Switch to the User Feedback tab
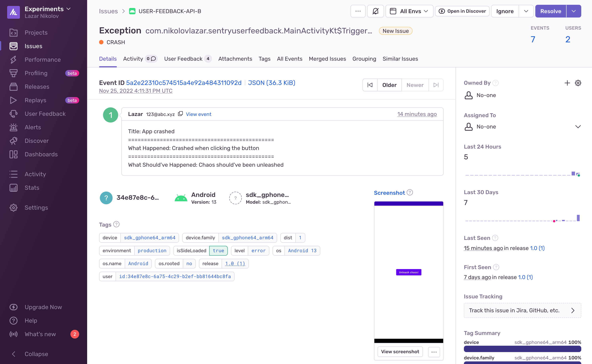 coord(183,59)
